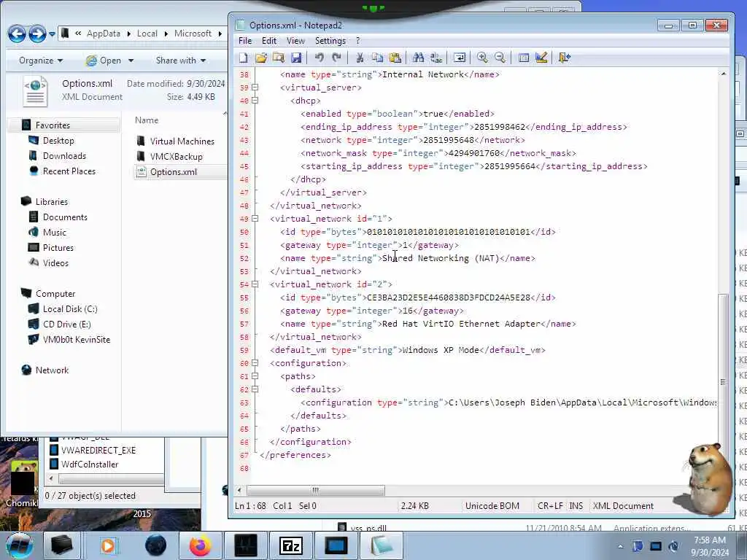Open 7-Zip from the taskbar
The width and height of the screenshot is (747, 560).
[x=290, y=545]
